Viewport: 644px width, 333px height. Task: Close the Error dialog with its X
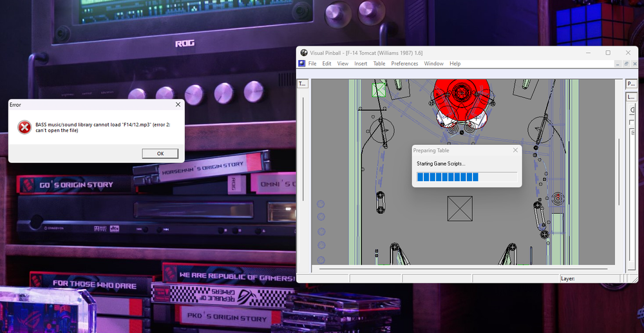(178, 105)
